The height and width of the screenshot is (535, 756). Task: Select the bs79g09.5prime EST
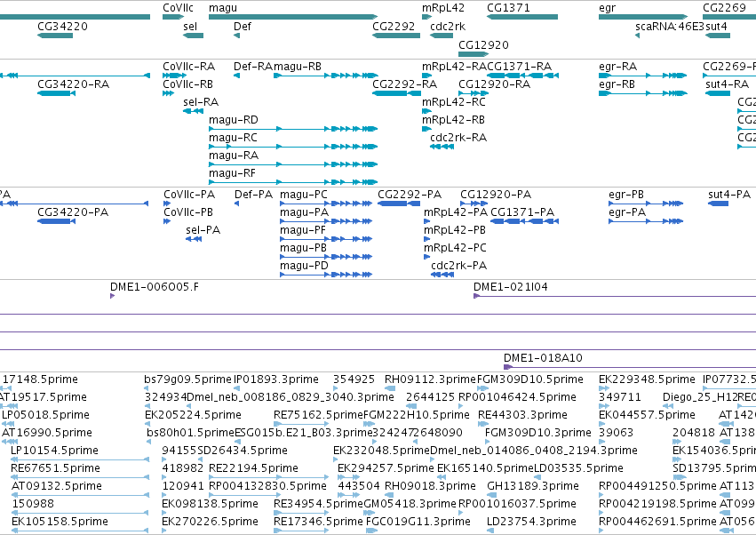[x=145, y=388]
